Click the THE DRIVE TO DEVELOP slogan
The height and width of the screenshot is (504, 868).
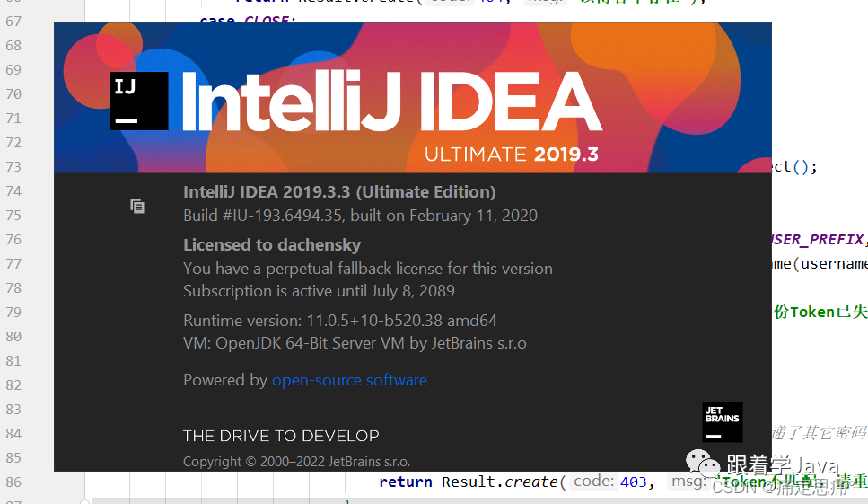pyautogui.click(x=281, y=436)
